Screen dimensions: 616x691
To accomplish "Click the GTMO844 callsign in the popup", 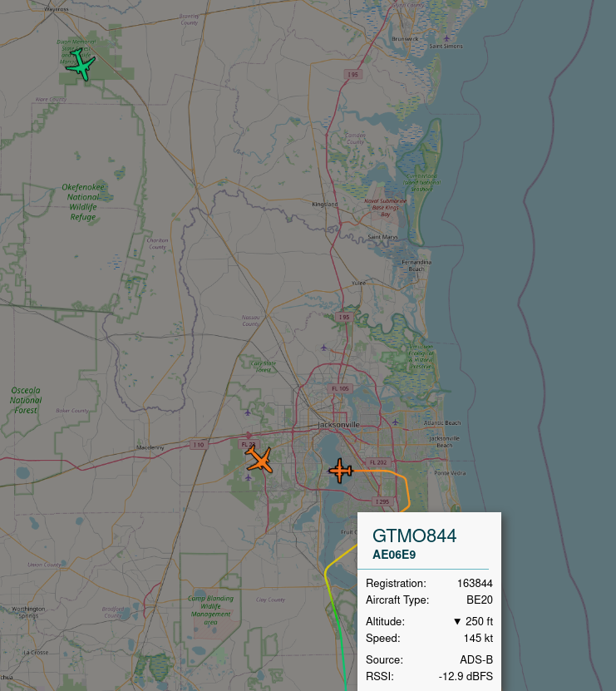I will [x=414, y=536].
